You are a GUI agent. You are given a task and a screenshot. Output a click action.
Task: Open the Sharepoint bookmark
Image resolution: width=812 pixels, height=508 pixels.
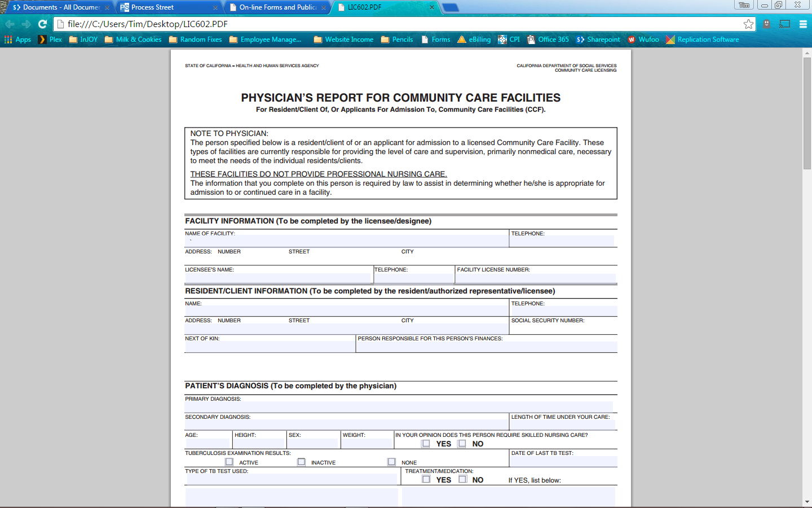coord(598,40)
